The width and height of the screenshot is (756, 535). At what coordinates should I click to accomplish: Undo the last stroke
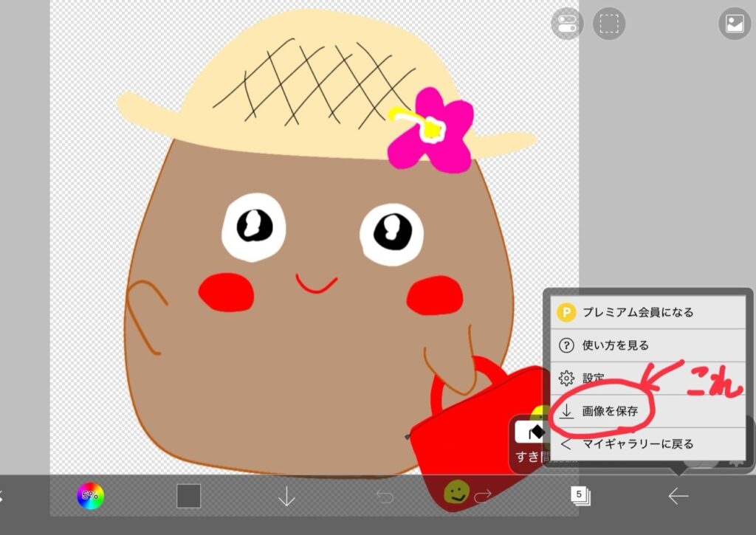385,497
